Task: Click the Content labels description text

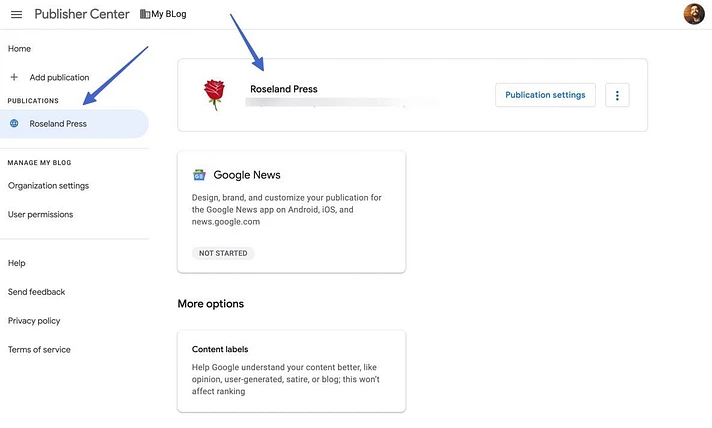Action: point(286,379)
